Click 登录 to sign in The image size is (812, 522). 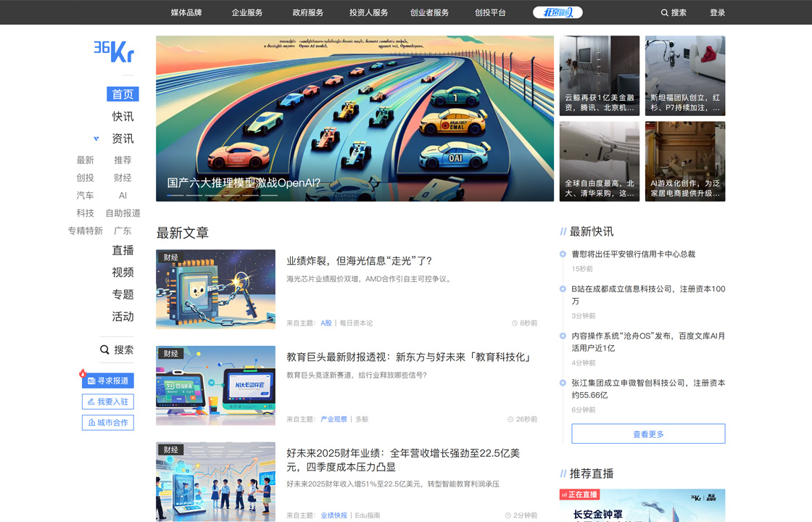point(717,12)
